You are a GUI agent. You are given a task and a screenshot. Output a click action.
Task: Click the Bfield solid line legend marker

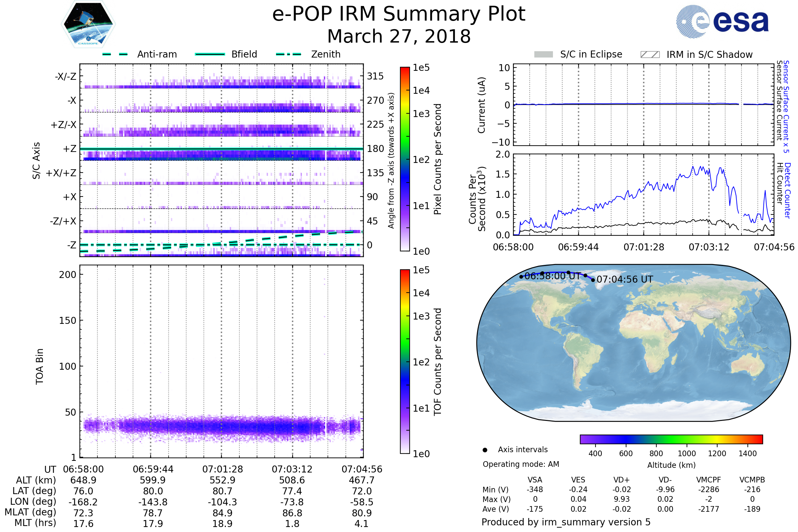coord(210,54)
